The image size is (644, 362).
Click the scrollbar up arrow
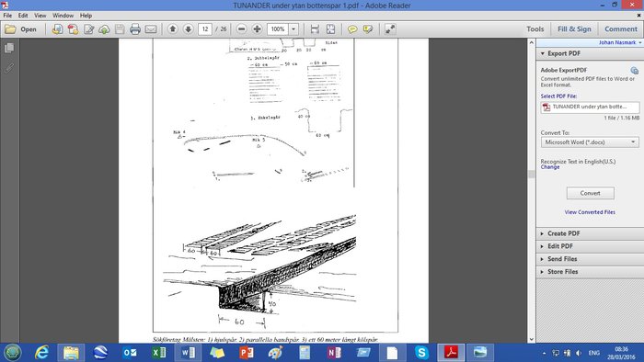pos(532,42)
